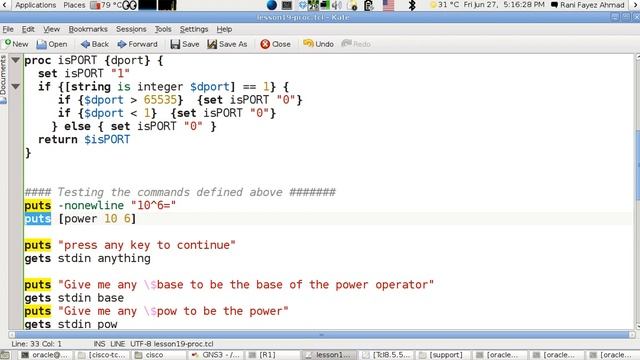The height and width of the screenshot is (360, 640).
Task: Click the horizontal scrollbar under the editor
Action: pyautogui.click(x=321, y=335)
